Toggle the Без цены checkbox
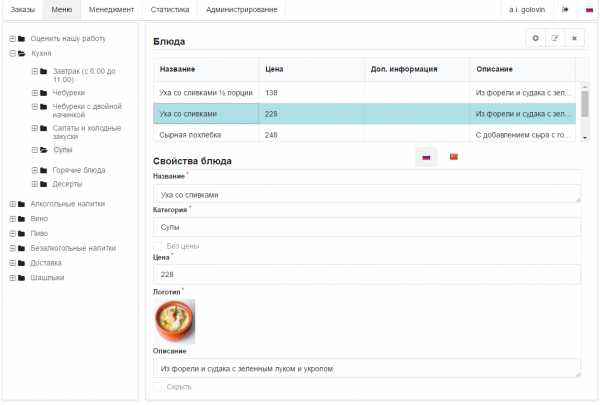Image resolution: width=600 pixels, height=405 pixels. 158,245
